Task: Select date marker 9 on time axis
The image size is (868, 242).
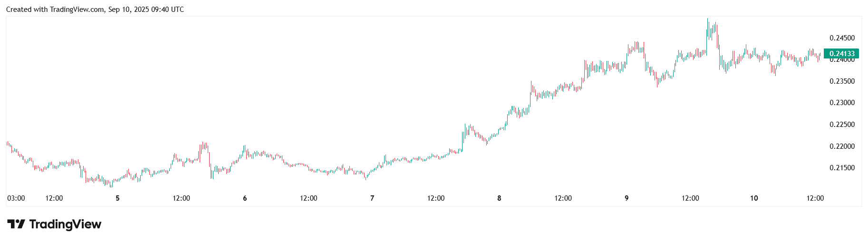Action: [627, 198]
